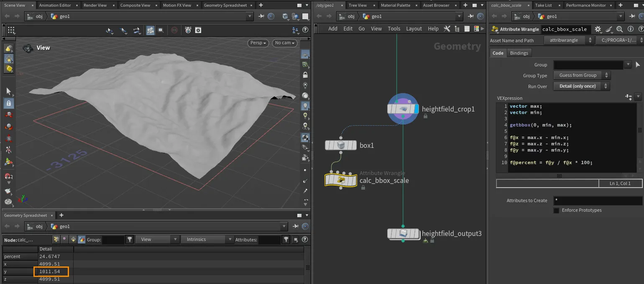Screen dimensions: 644x284
Task: Show network list mode icon
Action: tap(466, 28)
